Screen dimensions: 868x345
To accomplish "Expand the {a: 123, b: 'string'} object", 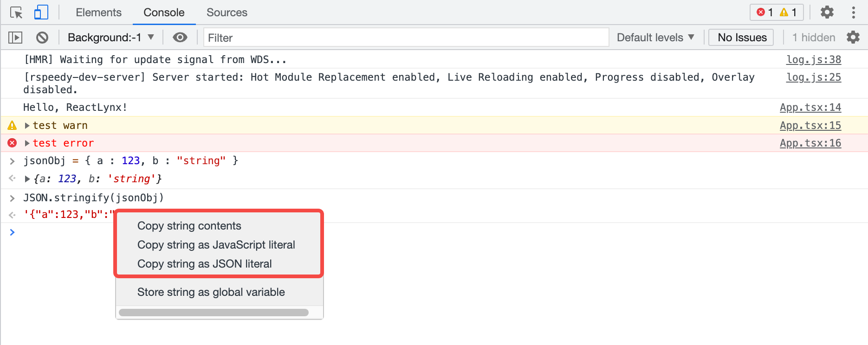I will pyautogui.click(x=27, y=179).
